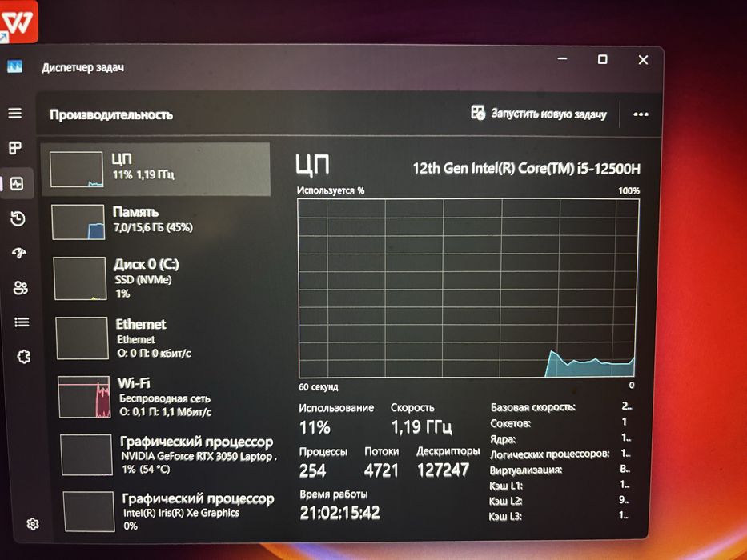Click the Дескрипторы count 127247
The image size is (747, 560).
443,470
